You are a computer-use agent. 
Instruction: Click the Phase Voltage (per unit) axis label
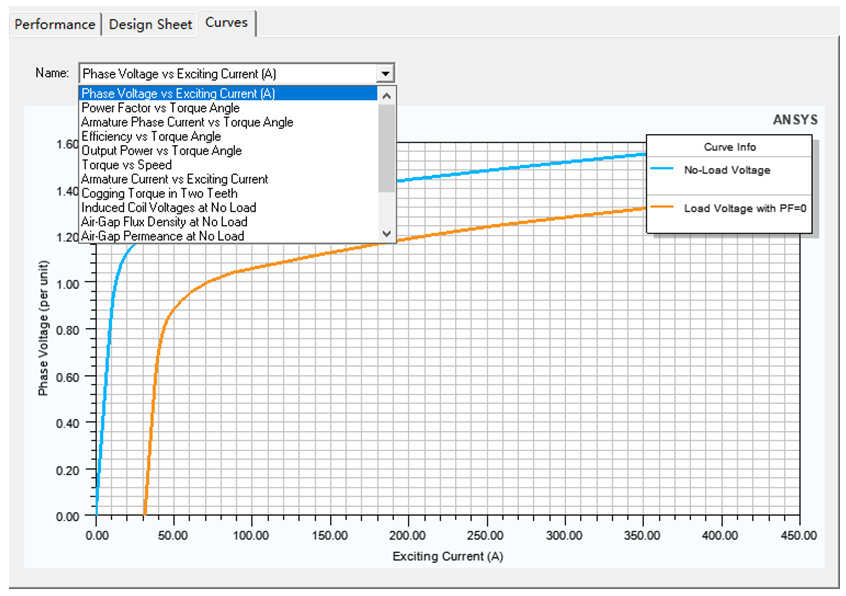pyautogui.click(x=44, y=328)
